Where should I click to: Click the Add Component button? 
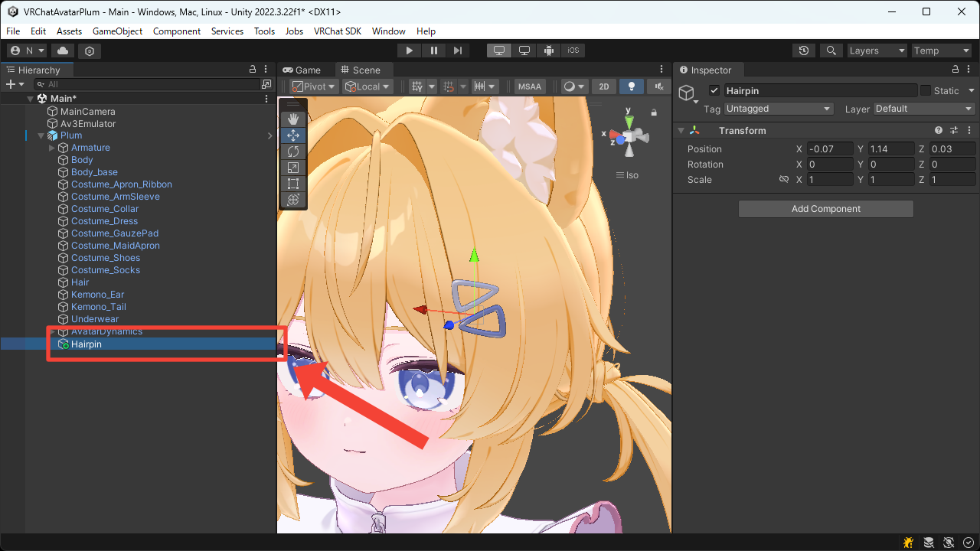point(825,208)
